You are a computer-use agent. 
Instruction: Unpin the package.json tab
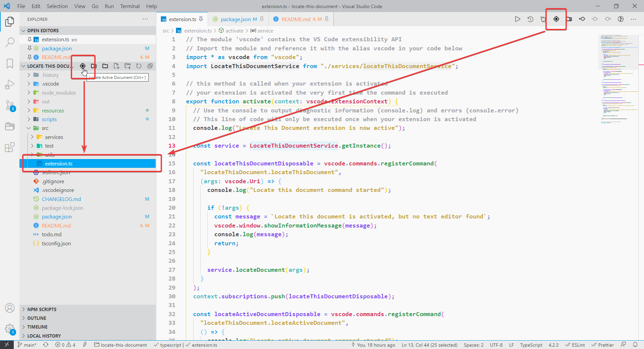pos(262,19)
